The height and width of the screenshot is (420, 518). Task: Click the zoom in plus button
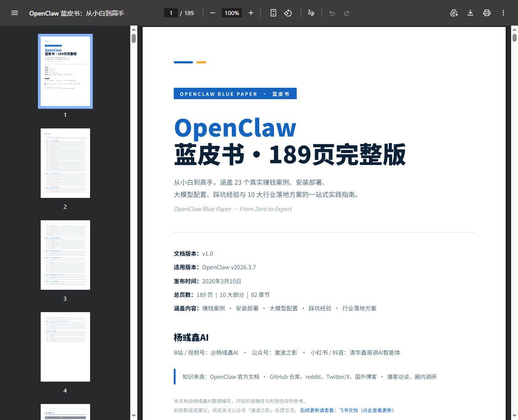[251, 13]
